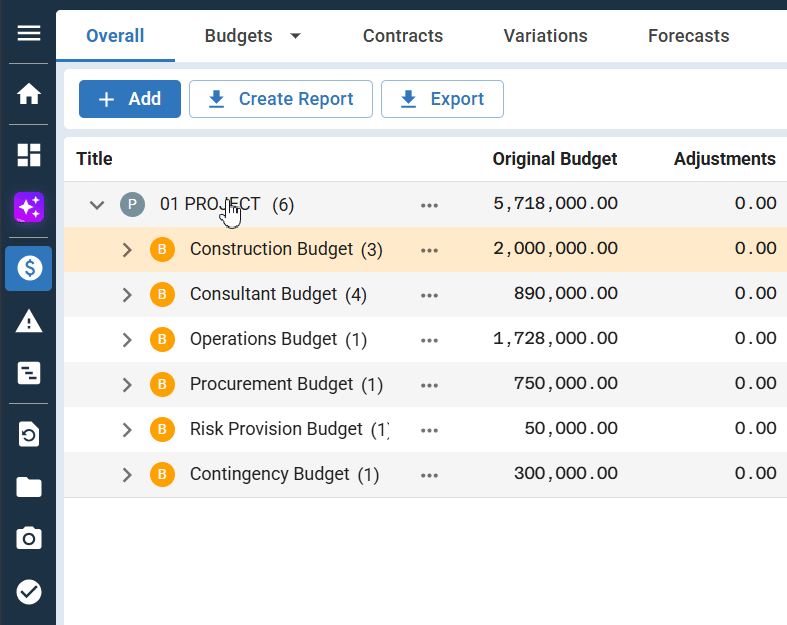Image resolution: width=787 pixels, height=625 pixels.
Task: Click the purple AI sparkle icon
Action: 29,208
